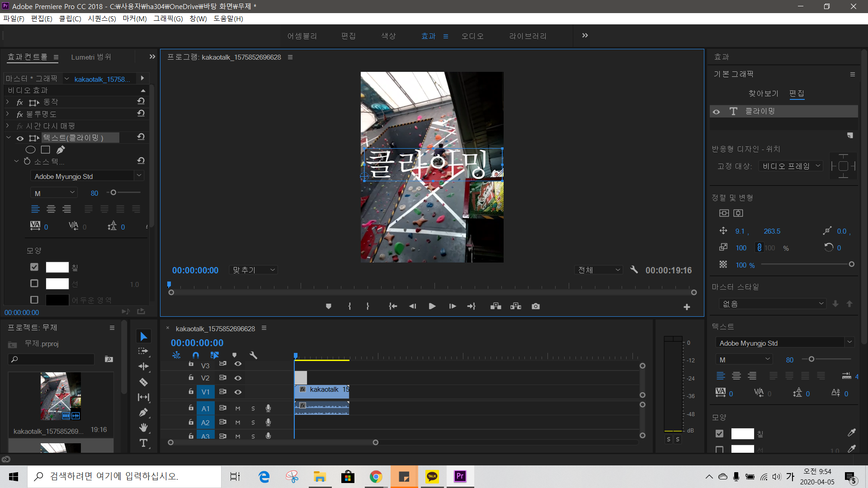Open KakaoTalk from the taskbar
Screen dimensions: 868x488
432,476
